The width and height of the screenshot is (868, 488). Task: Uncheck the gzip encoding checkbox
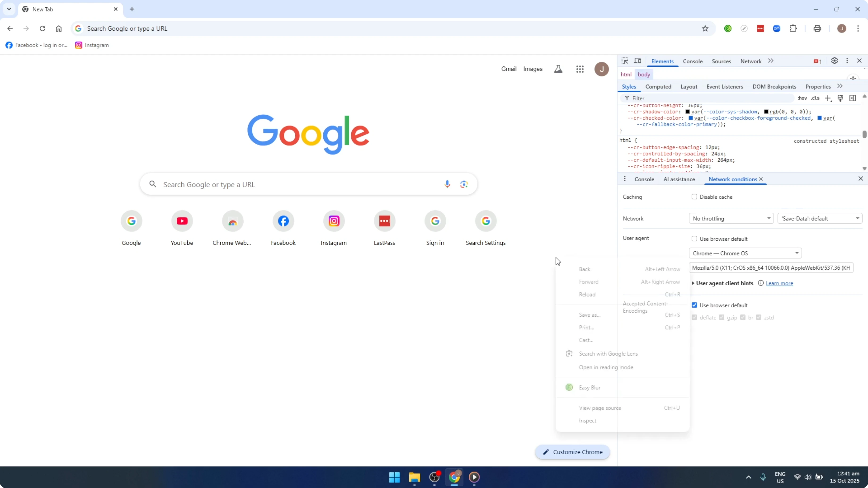(x=722, y=317)
